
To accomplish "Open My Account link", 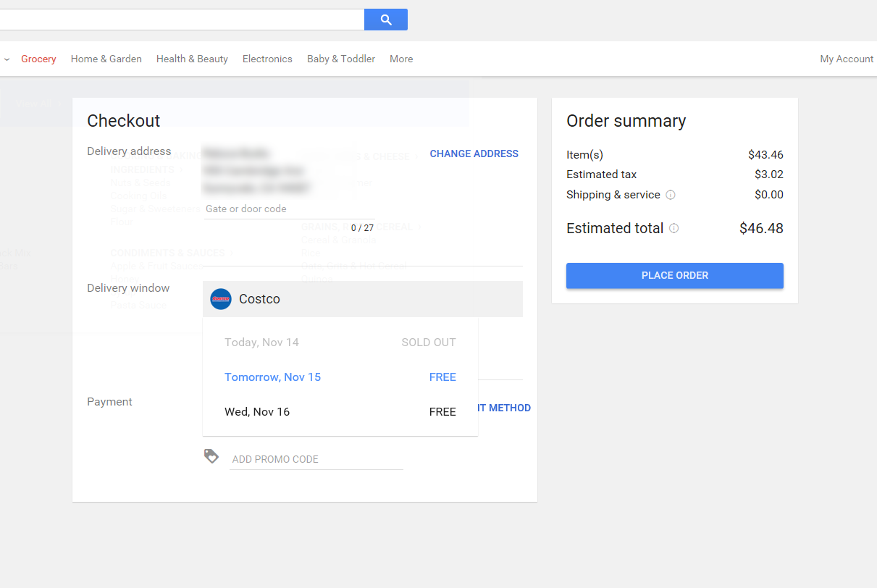I will (847, 59).
